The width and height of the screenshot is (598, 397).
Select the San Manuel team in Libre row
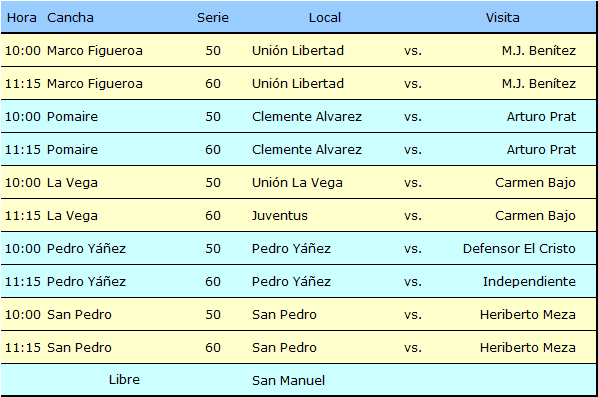point(288,380)
